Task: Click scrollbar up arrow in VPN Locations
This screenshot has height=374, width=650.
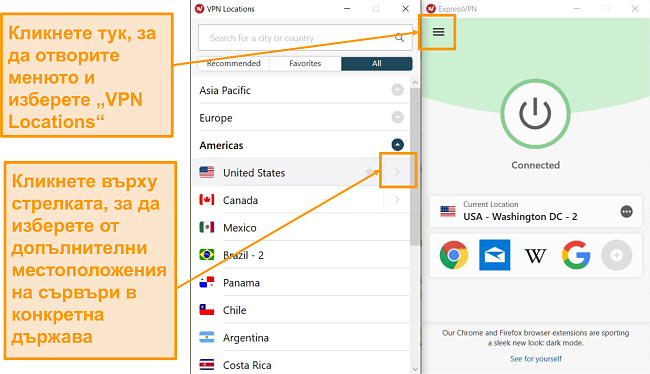Action: point(415,83)
